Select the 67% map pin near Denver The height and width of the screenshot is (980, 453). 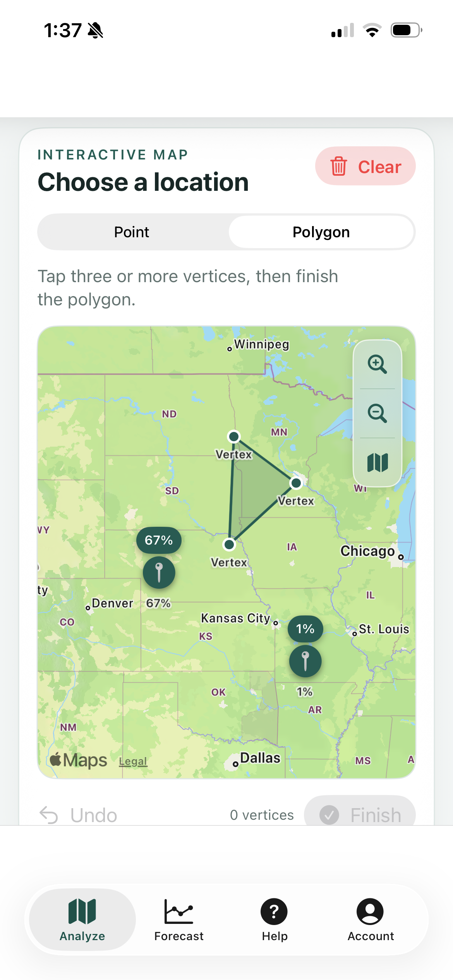(x=159, y=572)
